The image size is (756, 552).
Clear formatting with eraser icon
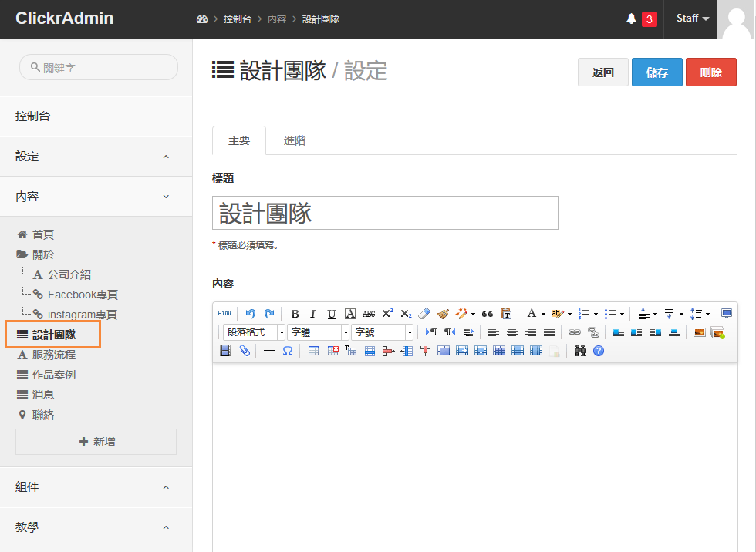click(x=424, y=314)
